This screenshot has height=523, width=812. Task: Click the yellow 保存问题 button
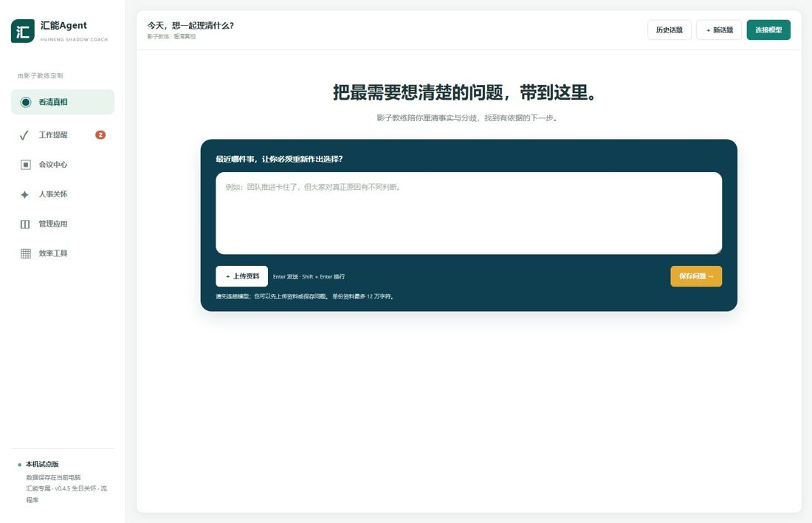click(696, 276)
